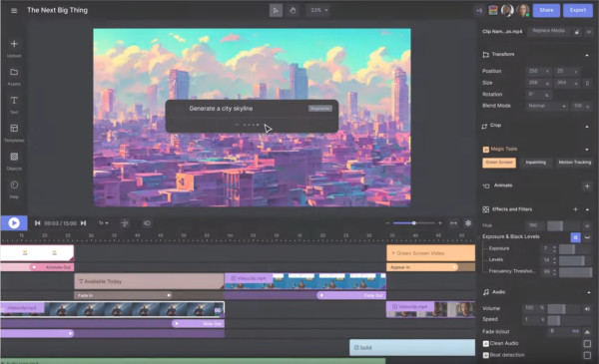The width and height of the screenshot is (599, 364).
Task: Toggle the loop playback icon
Action: (147, 222)
